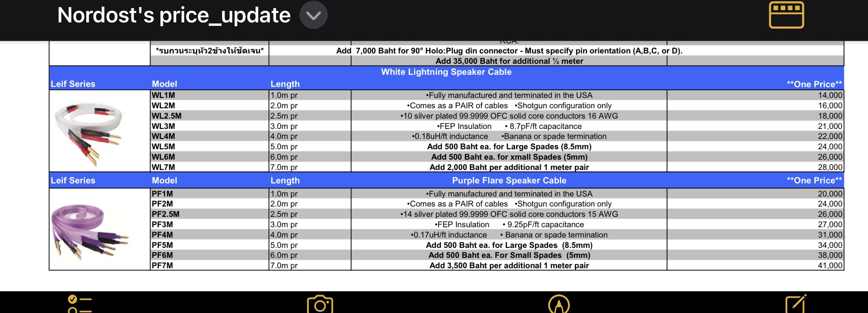Image resolution: width=868 pixels, height=313 pixels.
Task: Click the 41,000 price for PF7M
Action: pos(830,265)
